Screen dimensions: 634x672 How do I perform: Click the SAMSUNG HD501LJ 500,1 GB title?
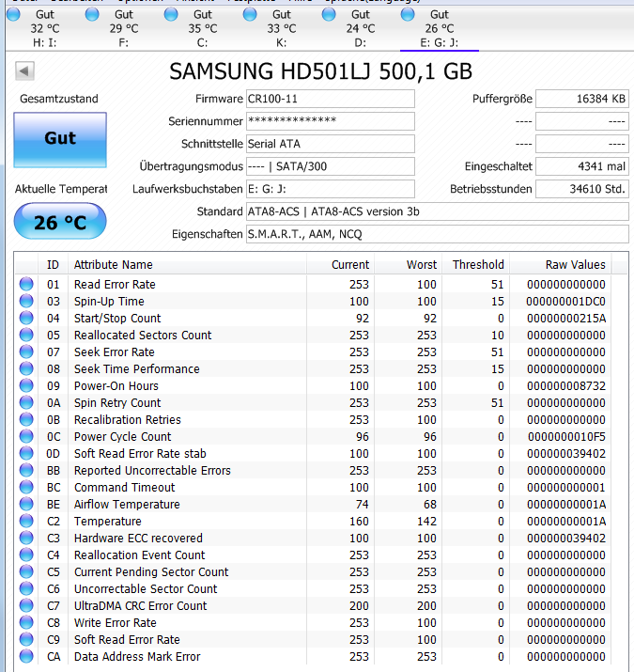click(x=320, y=71)
